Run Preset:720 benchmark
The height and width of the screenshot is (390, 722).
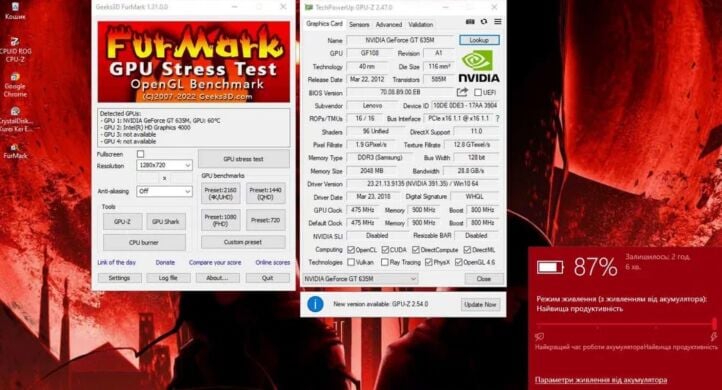pos(266,220)
